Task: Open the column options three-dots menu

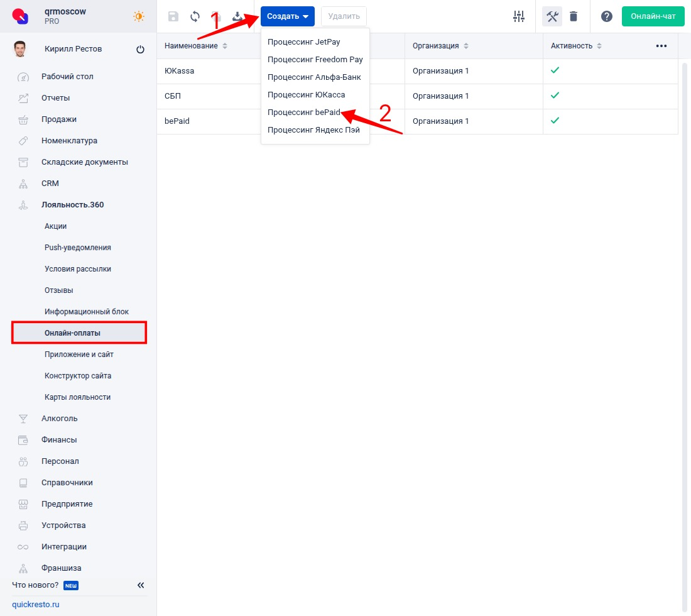Action: pyautogui.click(x=661, y=46)
